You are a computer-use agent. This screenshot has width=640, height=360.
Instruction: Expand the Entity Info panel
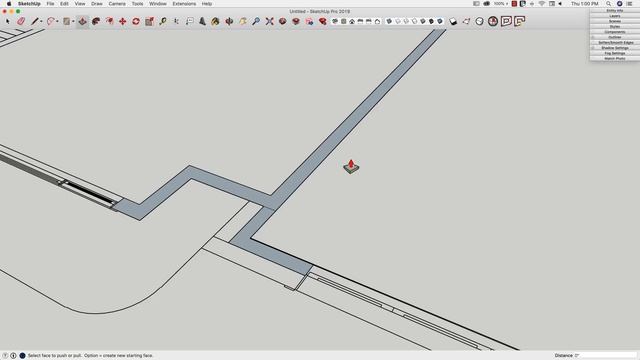(x=615, y=11)
